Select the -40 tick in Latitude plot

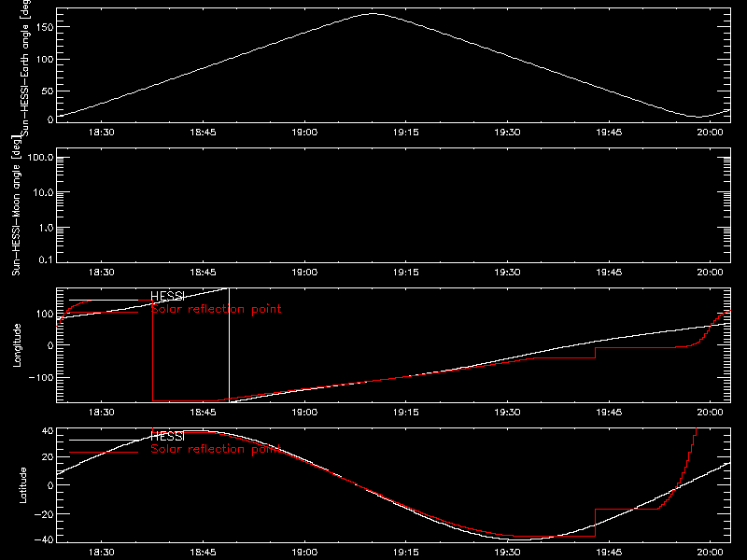(44, 540)
